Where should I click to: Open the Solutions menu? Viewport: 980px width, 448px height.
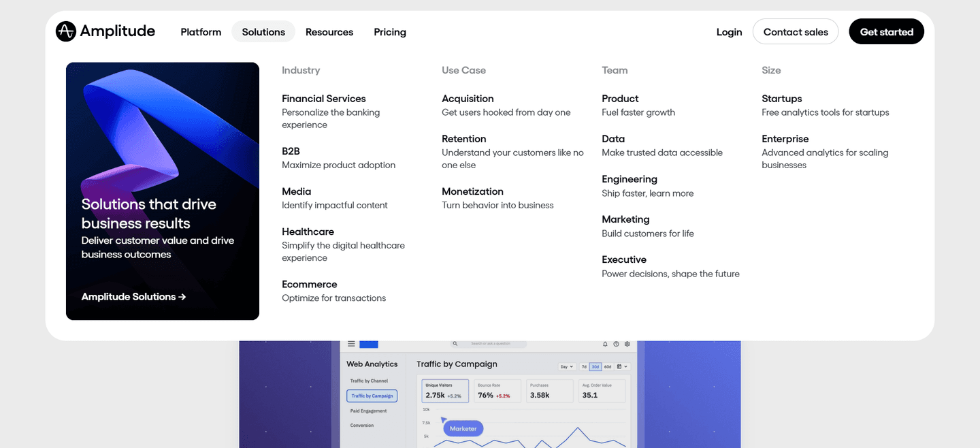(x=263, y=32)
